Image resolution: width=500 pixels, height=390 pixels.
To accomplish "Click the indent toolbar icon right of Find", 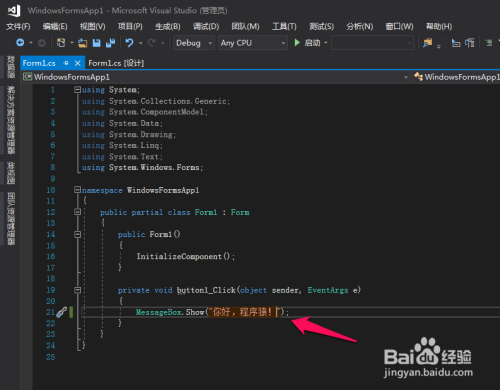I will click(x=456, y=43).
